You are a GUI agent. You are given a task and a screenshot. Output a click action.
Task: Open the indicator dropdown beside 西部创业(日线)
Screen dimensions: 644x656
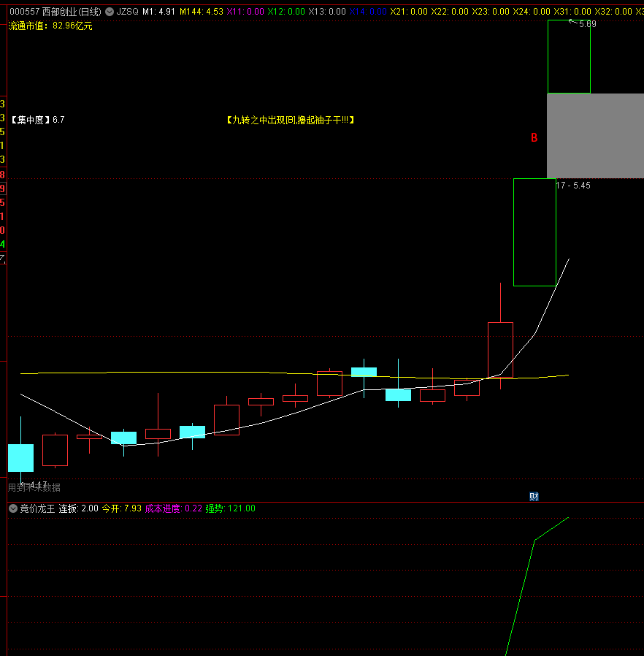[x=110, y=12]
